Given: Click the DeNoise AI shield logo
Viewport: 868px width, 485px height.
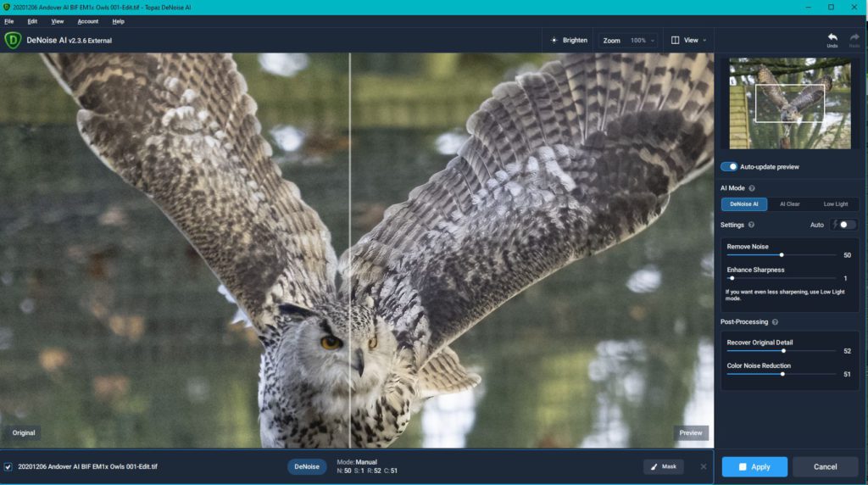Looking at the screenshot, I should point(13,41).
